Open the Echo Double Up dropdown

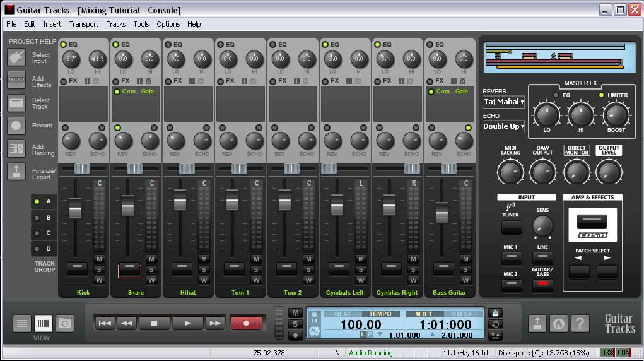point(503,126)
